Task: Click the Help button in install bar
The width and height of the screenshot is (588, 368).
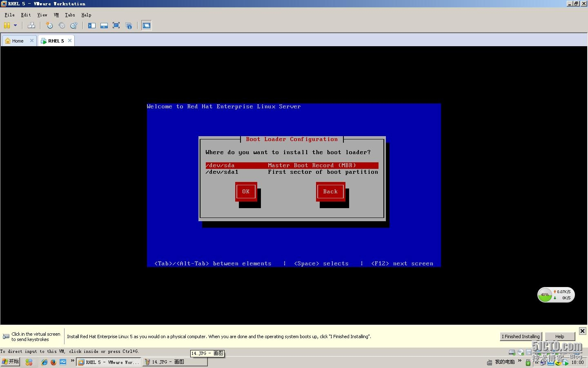Action: point(560,337)
